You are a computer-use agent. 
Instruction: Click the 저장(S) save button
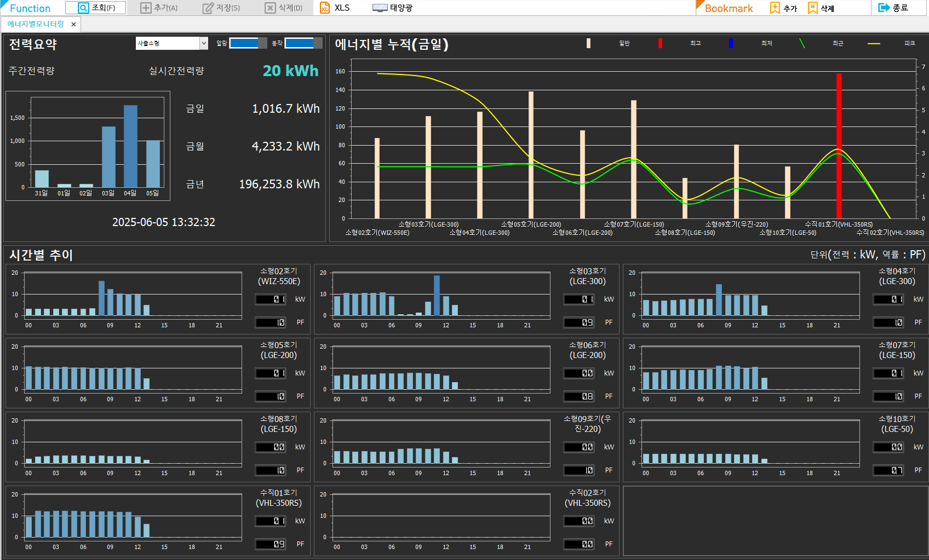click(x=221, y=8)
